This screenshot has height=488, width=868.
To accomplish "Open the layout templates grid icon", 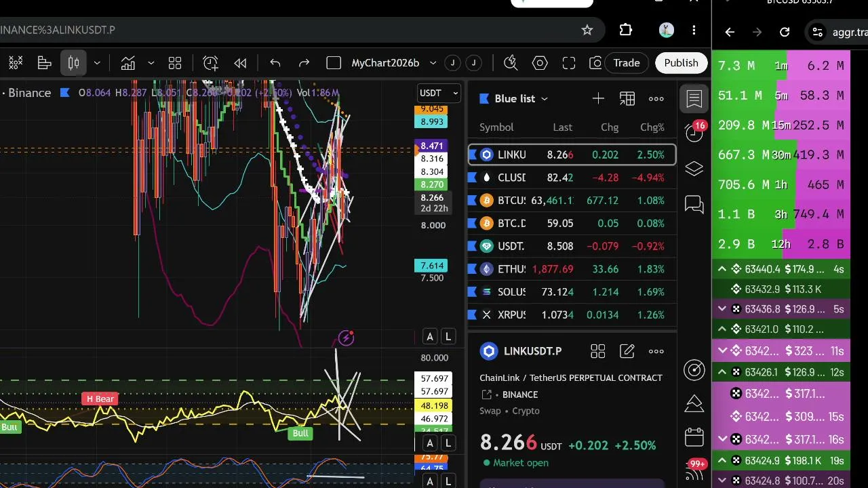I will point(175,63).
